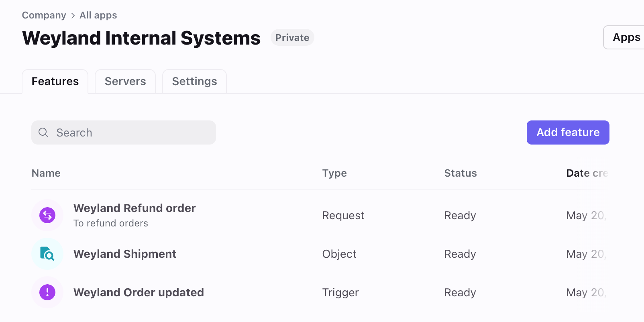Viewport: 644px width, 322px height.
Task: Open the Apps button at top right
Action: 624,37
